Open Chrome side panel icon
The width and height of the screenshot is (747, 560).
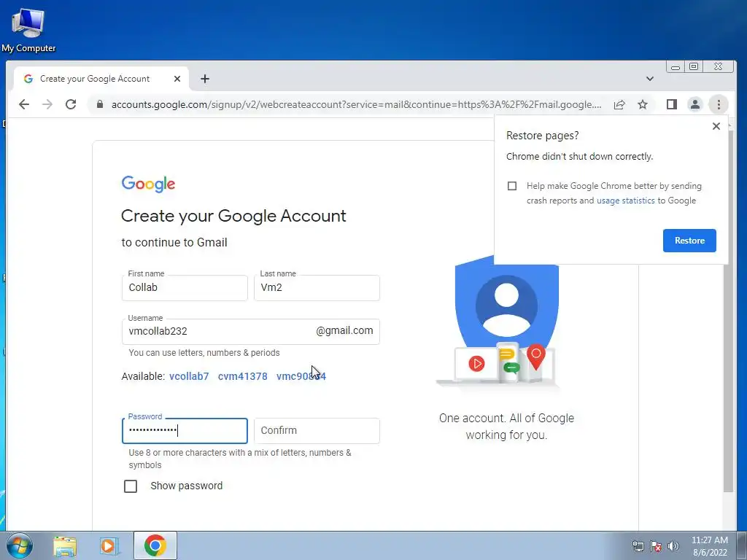672,104
